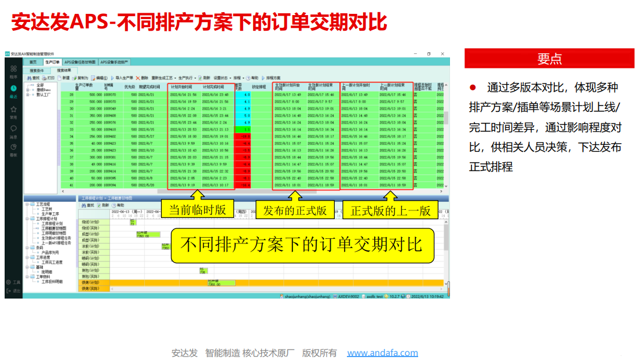Switch to the 搜索条件 tab
This screenshot has height=360, width=644.
pyautogui.click(x=36, y=71)
